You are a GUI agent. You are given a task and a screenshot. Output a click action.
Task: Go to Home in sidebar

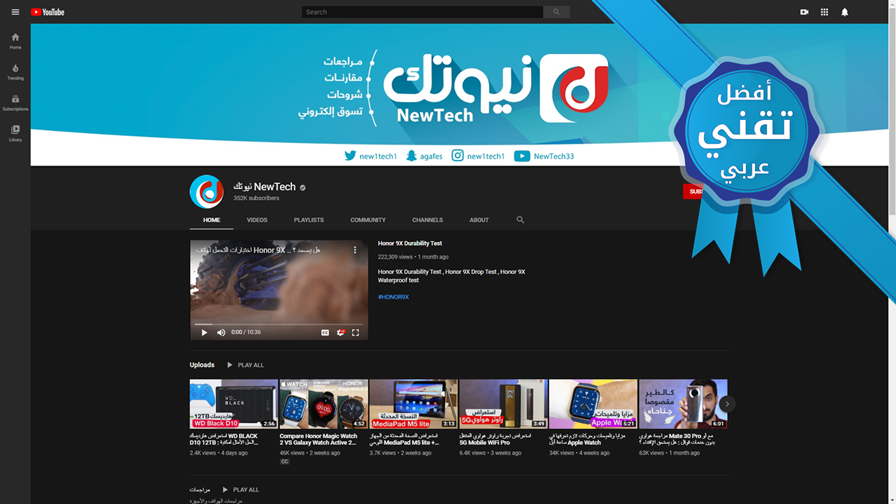coord(15,41)
